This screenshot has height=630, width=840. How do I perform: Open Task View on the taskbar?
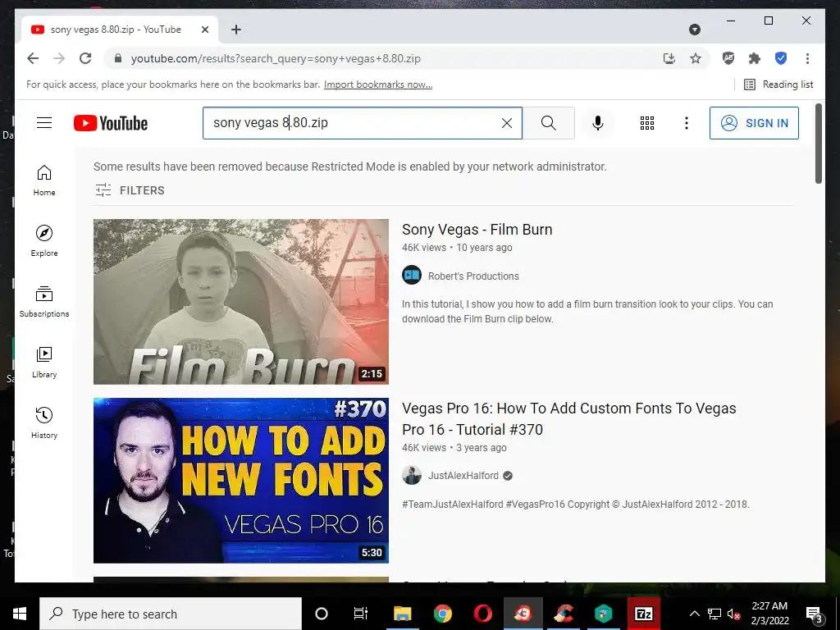[361, 614]
